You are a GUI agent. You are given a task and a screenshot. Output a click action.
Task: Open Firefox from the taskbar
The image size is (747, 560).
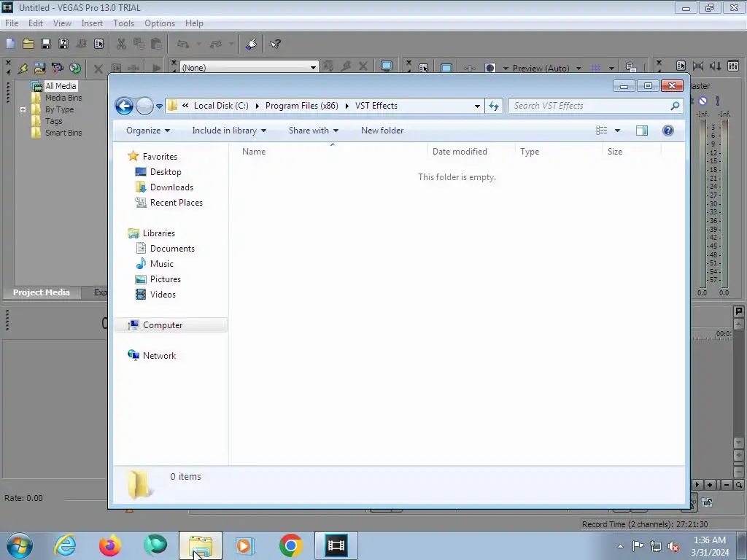[x=109, y=545]
